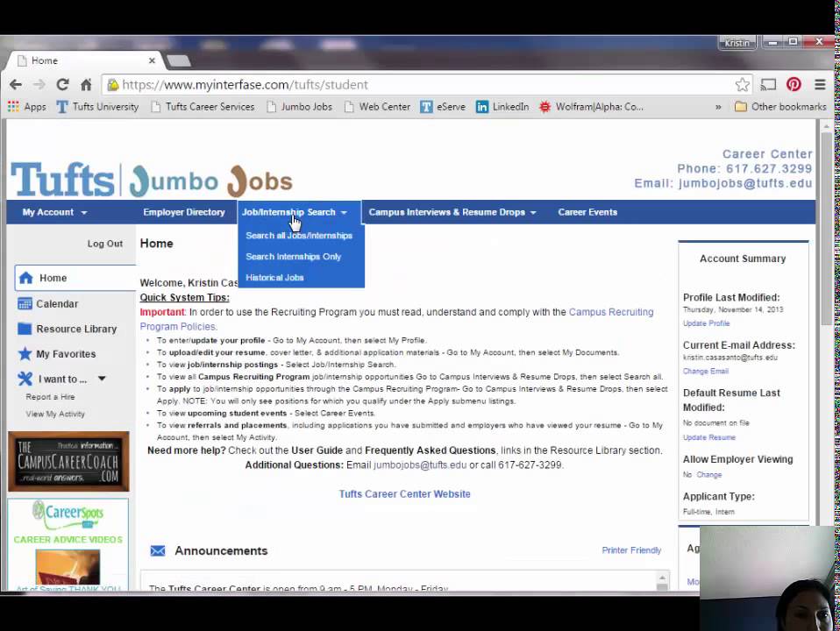Show more bookmarks chevron
Image resolution: width=840 pixels, height=631 pixels.
point(718,107)
